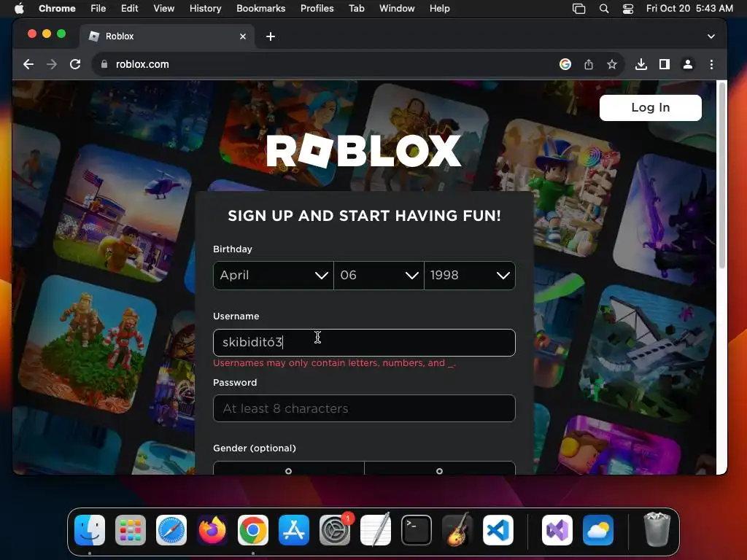The height and width of the screenshot is (560, 747).
Task: Click the Google icon in the address bar
Action: (565, 64)
